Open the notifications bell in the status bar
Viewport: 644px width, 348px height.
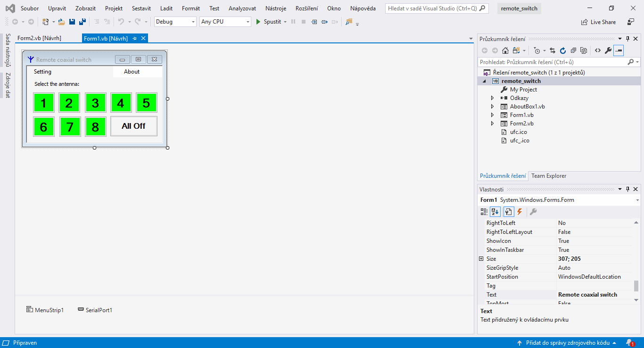click(x=629, y=343)
